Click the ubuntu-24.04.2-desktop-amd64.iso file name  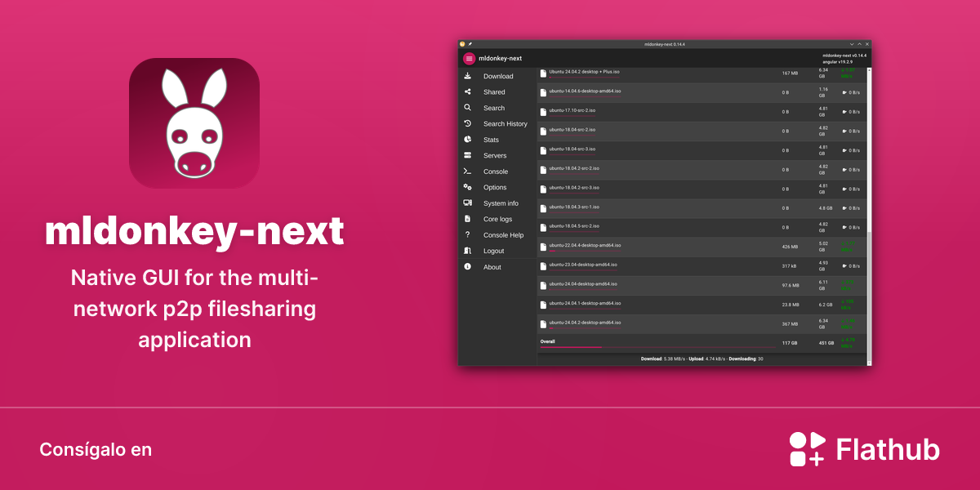click(585, 322)
